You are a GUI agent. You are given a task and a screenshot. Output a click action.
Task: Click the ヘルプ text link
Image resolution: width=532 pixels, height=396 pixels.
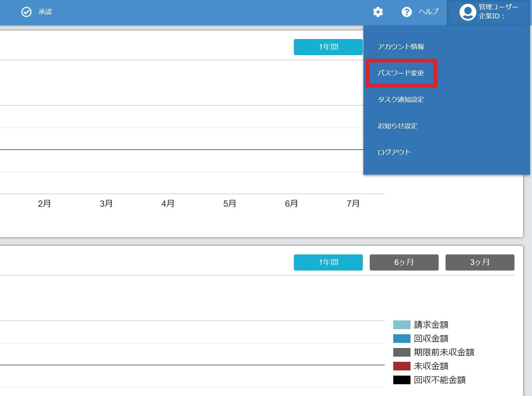coord(428,12)
